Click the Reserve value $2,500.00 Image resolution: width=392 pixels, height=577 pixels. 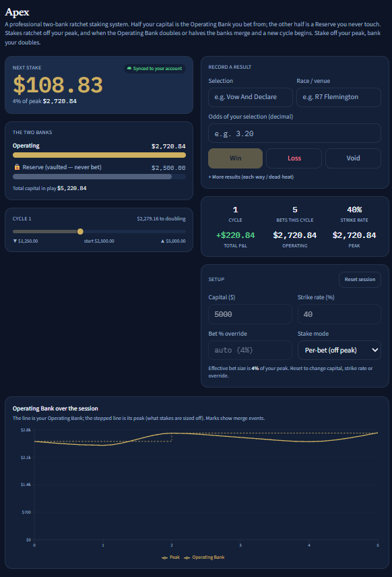click(168, 168)
